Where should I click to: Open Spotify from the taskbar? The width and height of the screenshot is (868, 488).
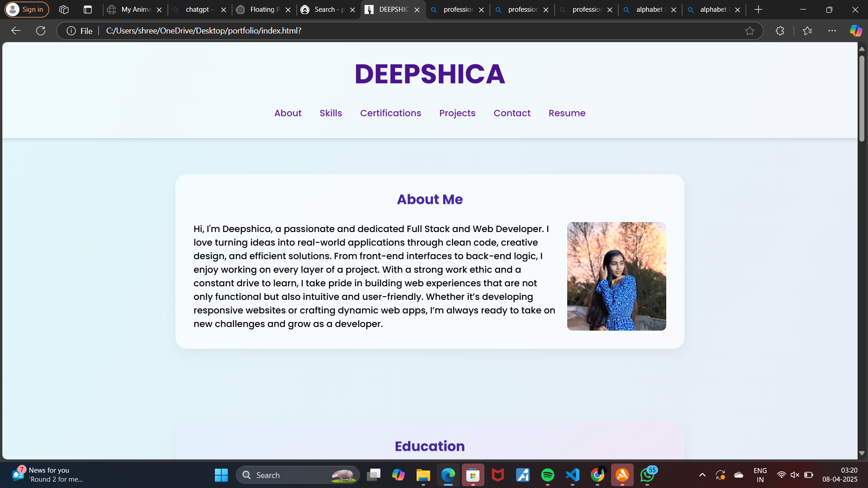pos(548,475)
